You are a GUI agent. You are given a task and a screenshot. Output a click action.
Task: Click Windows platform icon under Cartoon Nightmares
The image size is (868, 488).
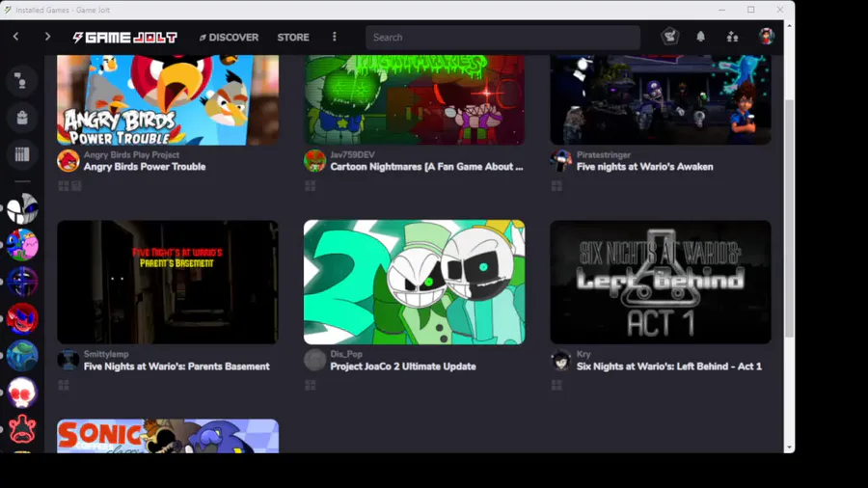(x=310, y=186)
